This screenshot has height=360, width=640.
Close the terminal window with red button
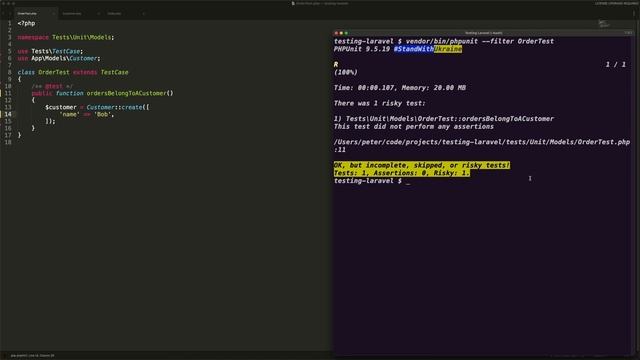[336, 33]
